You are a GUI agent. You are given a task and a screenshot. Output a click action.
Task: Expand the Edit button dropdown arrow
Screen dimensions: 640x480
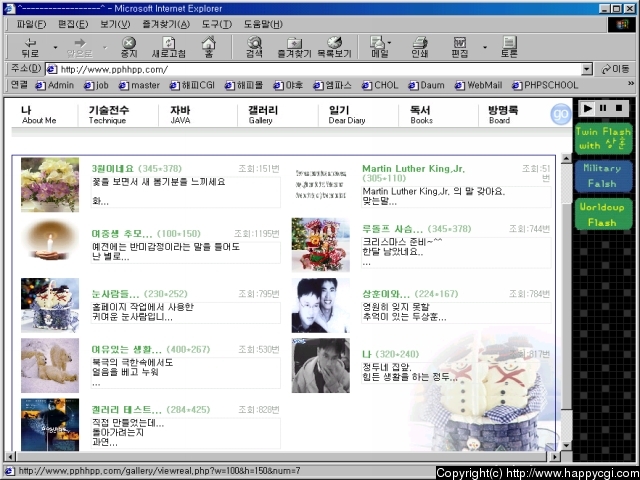485,47
